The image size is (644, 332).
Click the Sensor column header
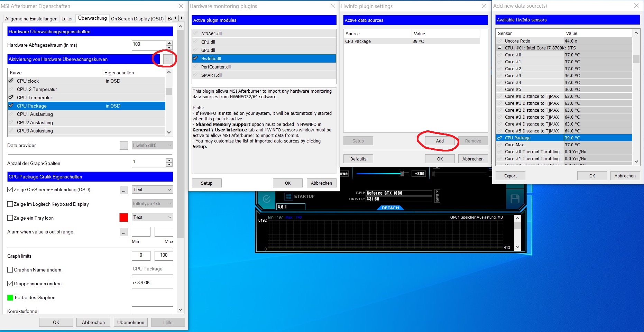coord(530,33)
